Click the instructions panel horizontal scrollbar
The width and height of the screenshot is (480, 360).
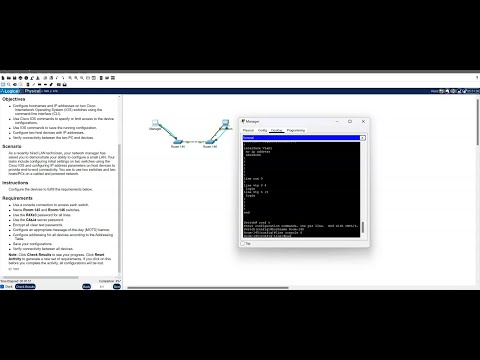(x=41, y=277)
